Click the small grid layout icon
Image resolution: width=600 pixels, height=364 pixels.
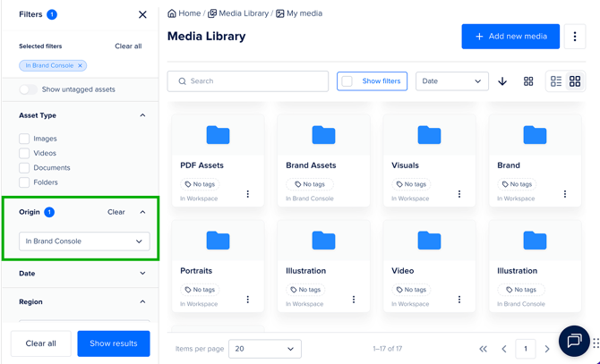(x=528, y=81)
